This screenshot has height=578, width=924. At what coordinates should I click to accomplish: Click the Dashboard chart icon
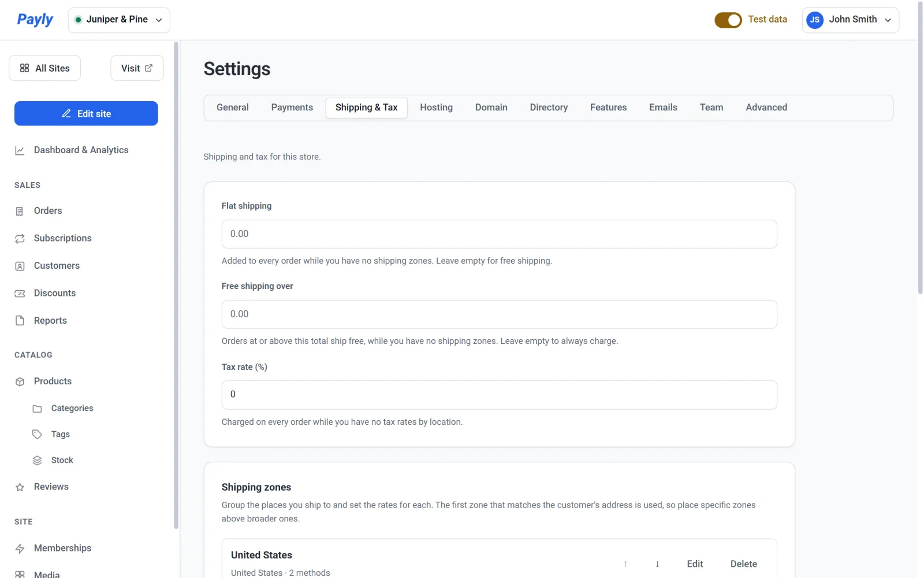coord(20,150)
